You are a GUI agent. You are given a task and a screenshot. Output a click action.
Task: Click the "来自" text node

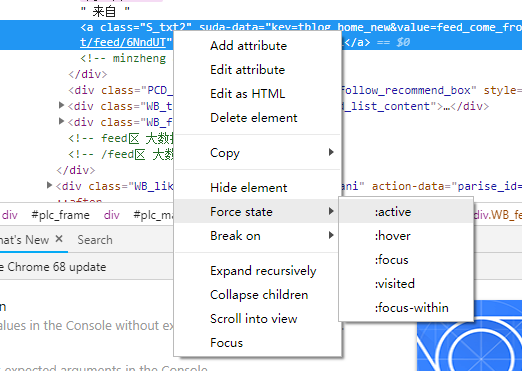(x=105, y=12)
